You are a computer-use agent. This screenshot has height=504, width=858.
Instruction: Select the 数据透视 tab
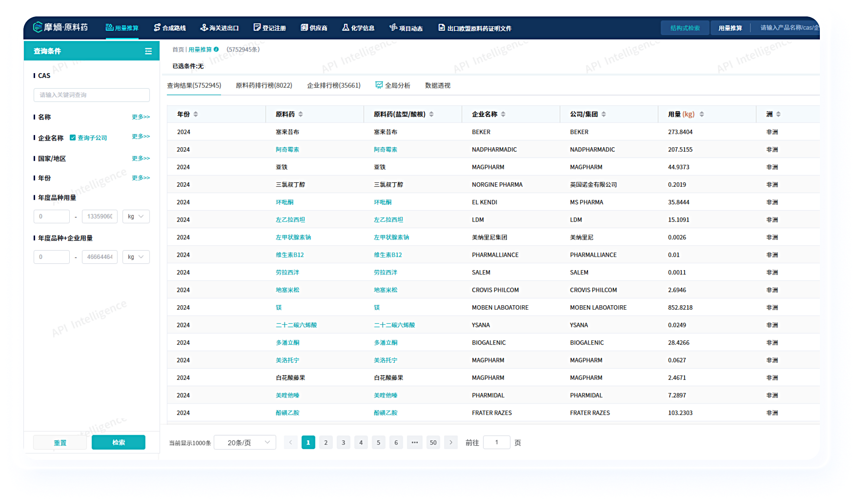[x=438, y=86]
